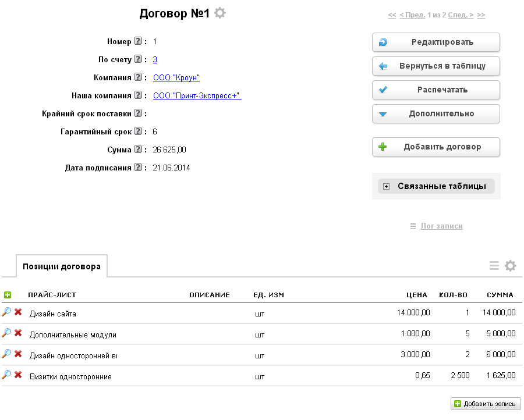The image size is (524, 420).
Task: Expand the Связанные таблицы section
Action: (x=436, y=186)
